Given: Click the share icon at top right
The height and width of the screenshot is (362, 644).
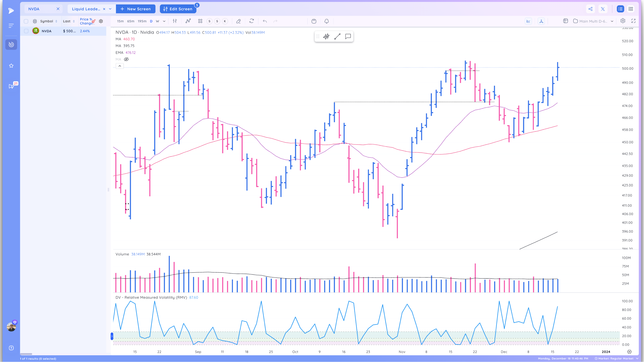Looking at the screenshot, I should pos(591,9).
